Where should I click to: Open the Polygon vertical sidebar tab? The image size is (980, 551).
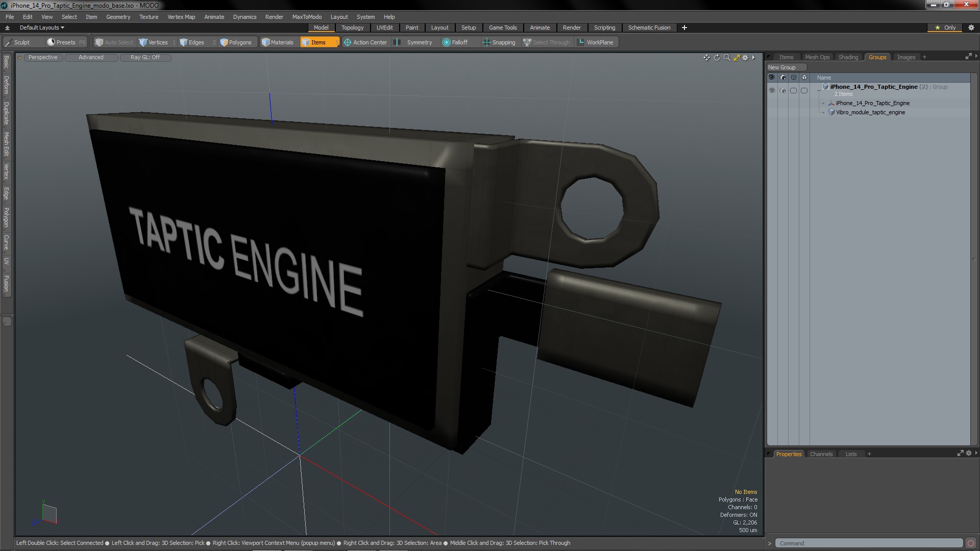pyautogui.click(x=6, y=217)
